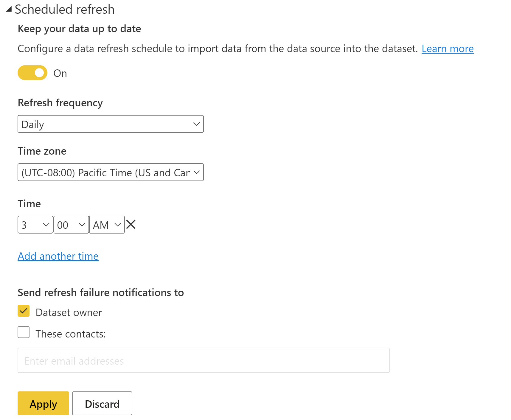Open the AM/PM dropdown
511x420 pixels.
pos(107,225)
